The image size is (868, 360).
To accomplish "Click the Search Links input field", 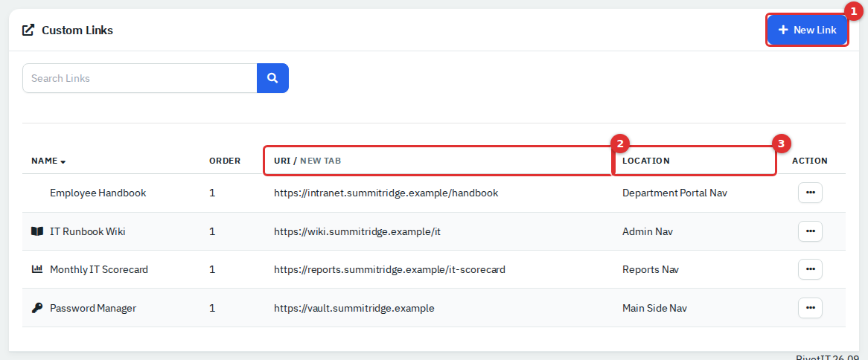I will pos(139,78).
